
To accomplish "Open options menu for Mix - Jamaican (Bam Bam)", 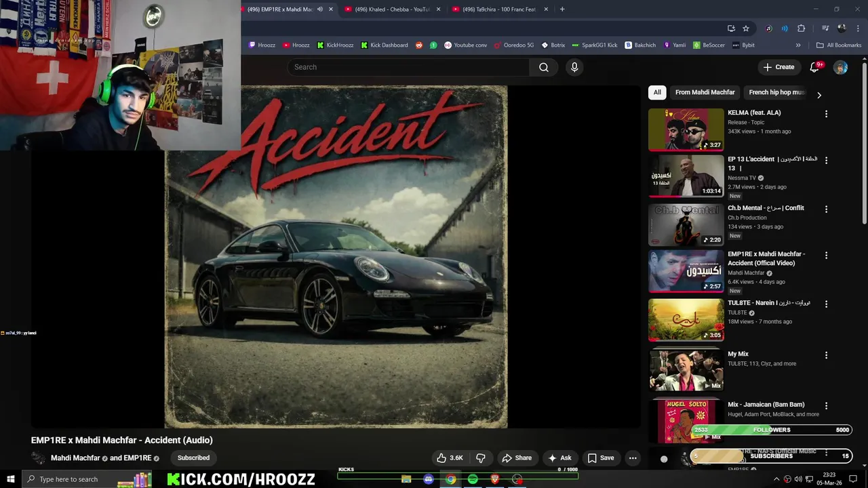I will pyautogui.click(x=826, y=405).
